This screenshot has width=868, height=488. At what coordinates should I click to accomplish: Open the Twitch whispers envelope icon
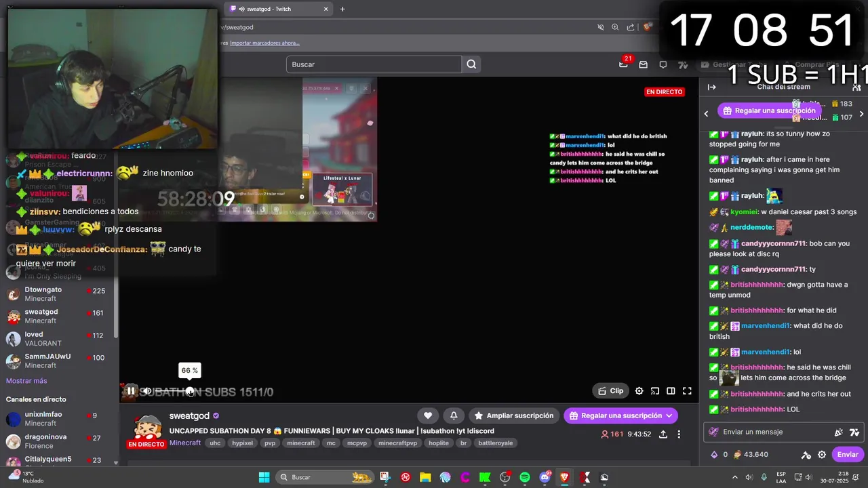point(643,64)
